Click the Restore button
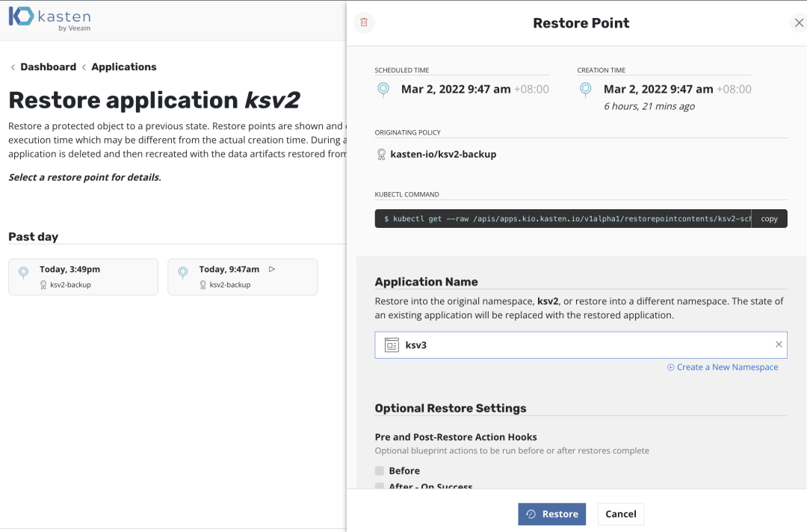The height and width of the screenshot is (532, 807). [551, 514]
